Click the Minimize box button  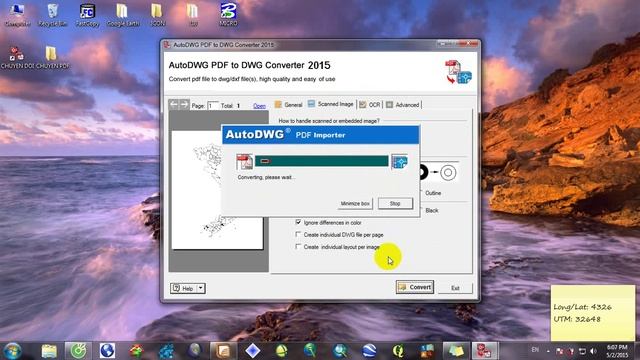coord(355,203)
